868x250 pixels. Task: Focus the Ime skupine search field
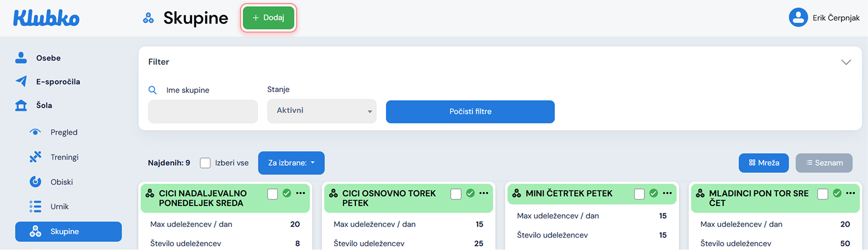click(x=203, y=111)
